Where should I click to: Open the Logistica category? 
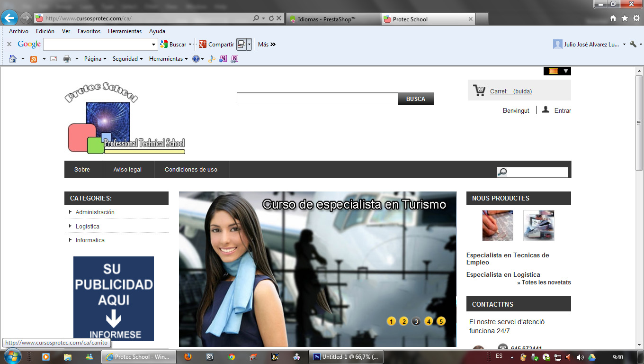coord(88,227)
